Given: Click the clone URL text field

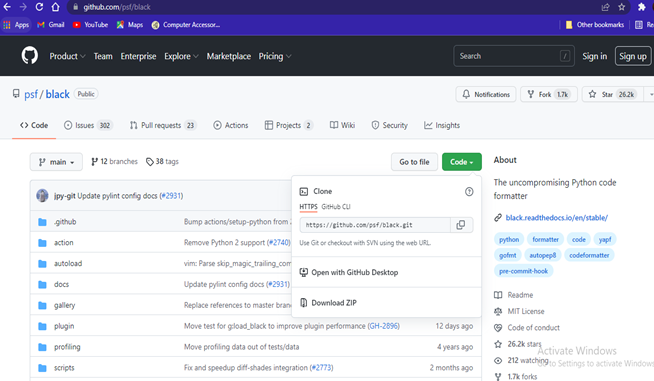Looking at the screenshot, I should 375,225.
